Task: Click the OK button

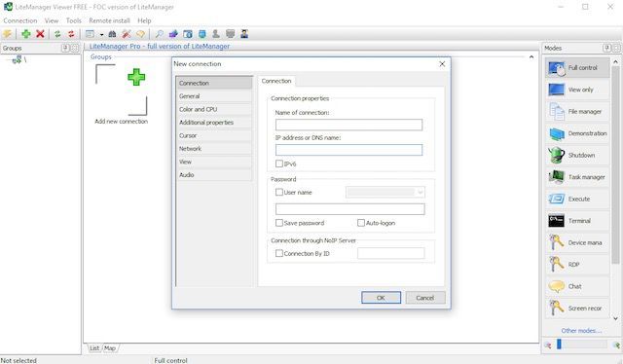Action: [x=381, y=298]
